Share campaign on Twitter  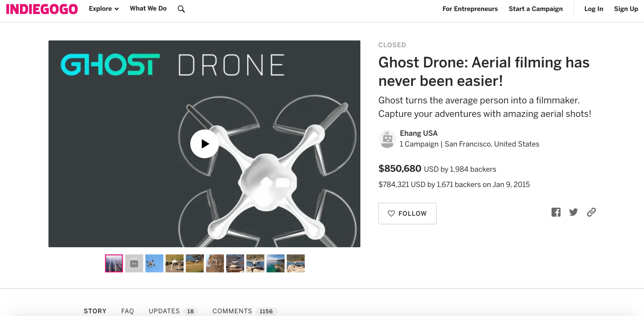pyautogui.click(x=573, y=212)
